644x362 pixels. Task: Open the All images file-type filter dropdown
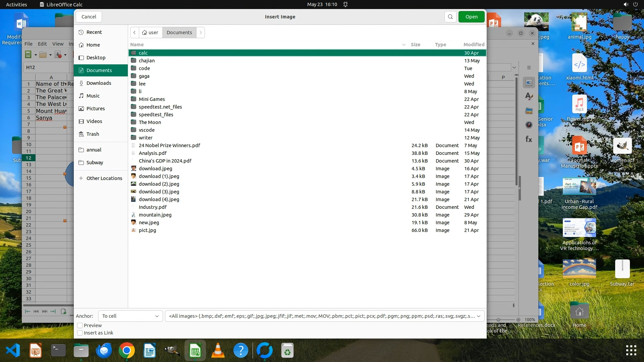tap(324, 316)
